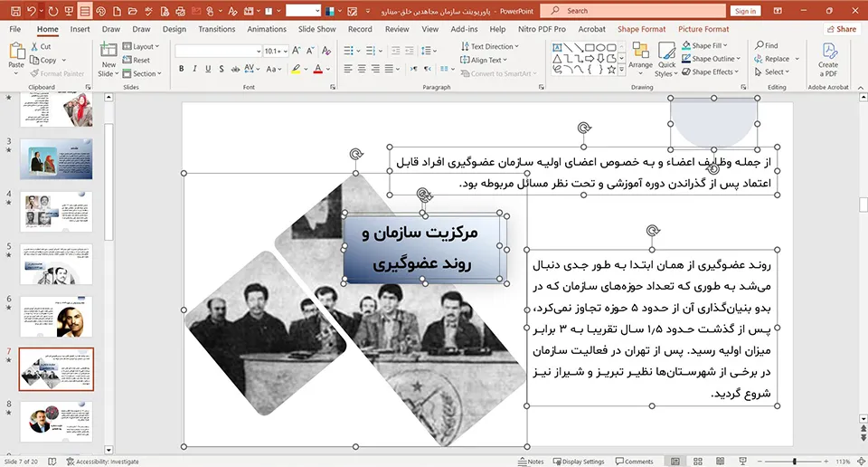
Task: Open the Shape Fill dropdown
Action: click(704, 45)
